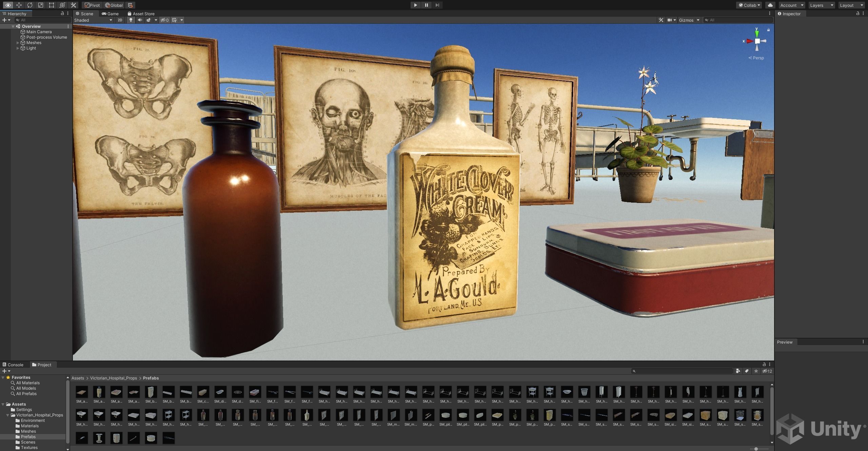Open Collab dropdown

[749, 5]
